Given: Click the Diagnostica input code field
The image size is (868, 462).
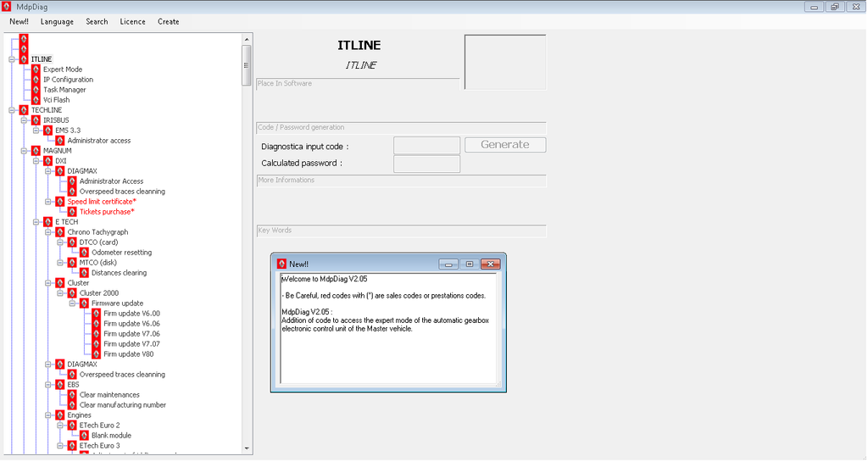Looking at the screenshot, I should coord(426,146).
